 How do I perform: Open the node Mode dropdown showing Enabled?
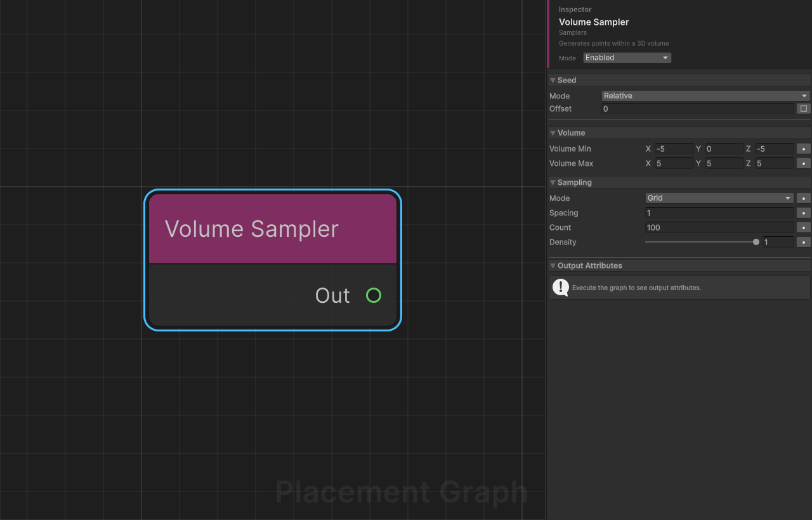pos(627,58)
